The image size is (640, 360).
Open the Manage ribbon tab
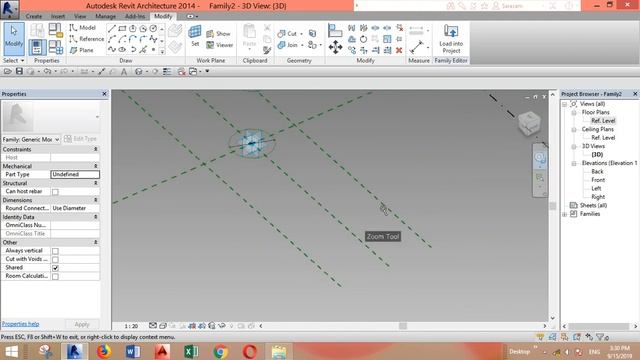(x=106, y=16)
